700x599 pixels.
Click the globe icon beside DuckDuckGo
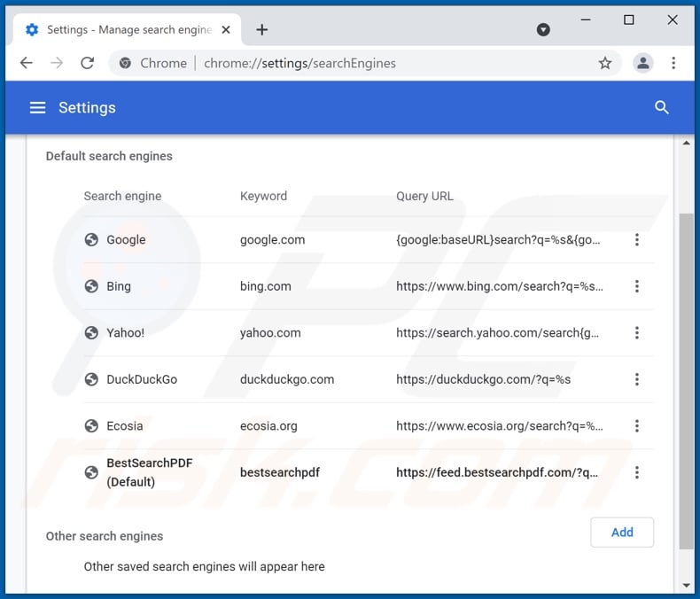(x=91, y=379)
